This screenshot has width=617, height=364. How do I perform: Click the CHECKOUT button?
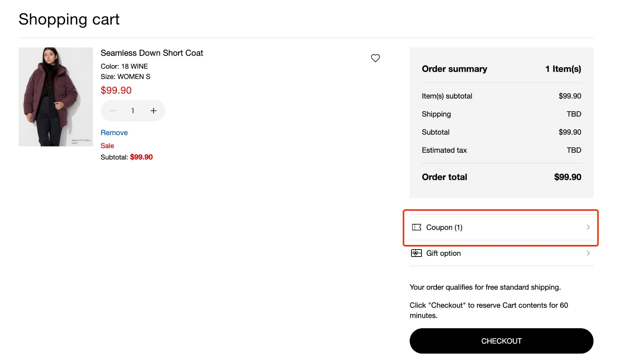pyautogui.click(x=501, y=341)
